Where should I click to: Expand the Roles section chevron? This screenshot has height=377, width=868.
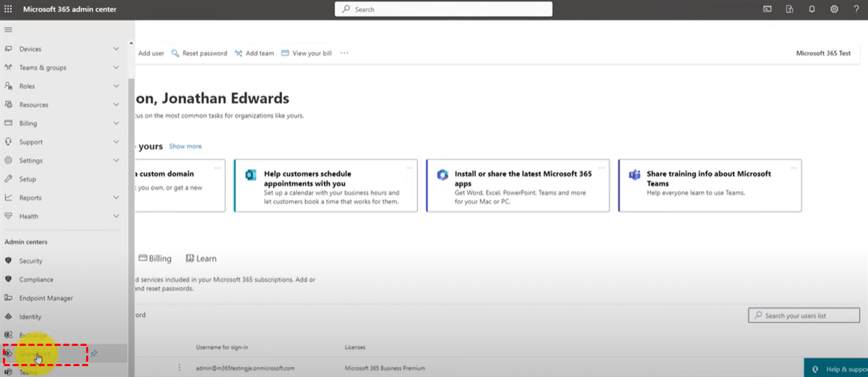116,86
